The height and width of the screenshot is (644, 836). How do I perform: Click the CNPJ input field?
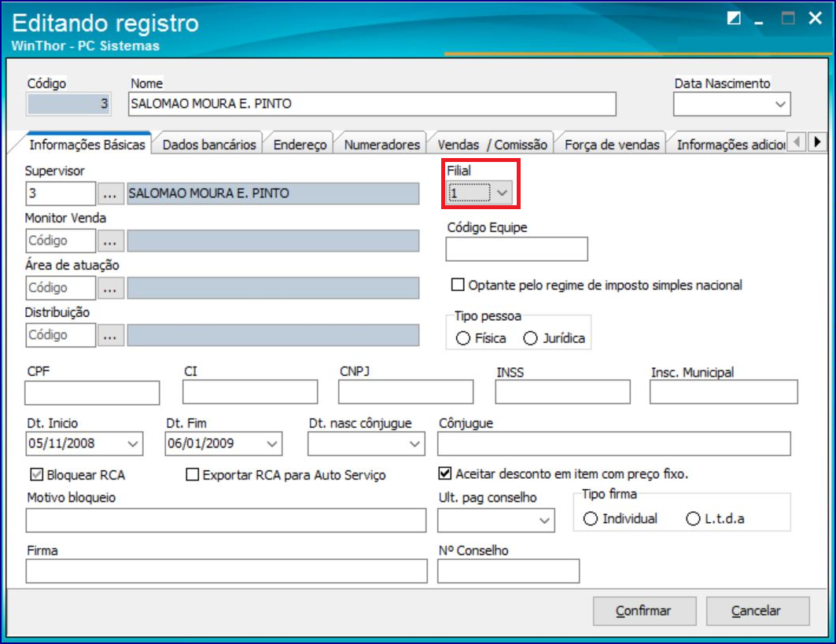click(406, 392)
